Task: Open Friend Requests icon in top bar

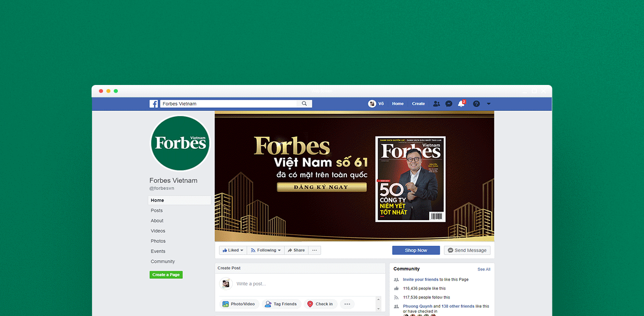Action: coord(437,104)
